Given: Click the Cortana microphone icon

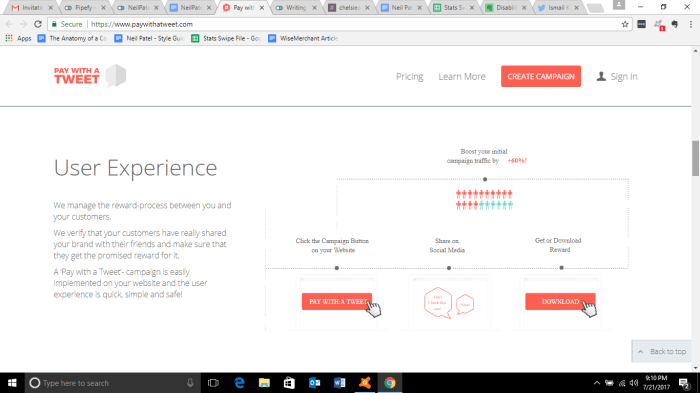Looking at the screenshot, I should point(190,383).
